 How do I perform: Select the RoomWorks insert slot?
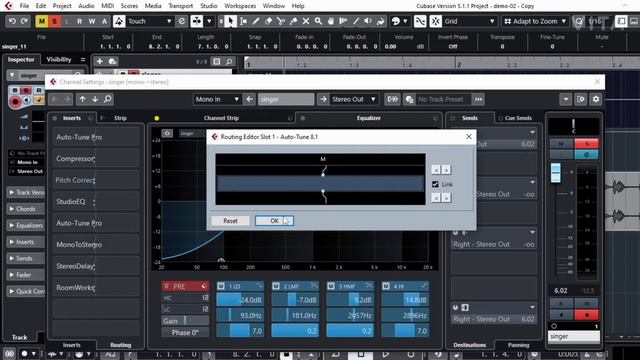coord(96,288)
